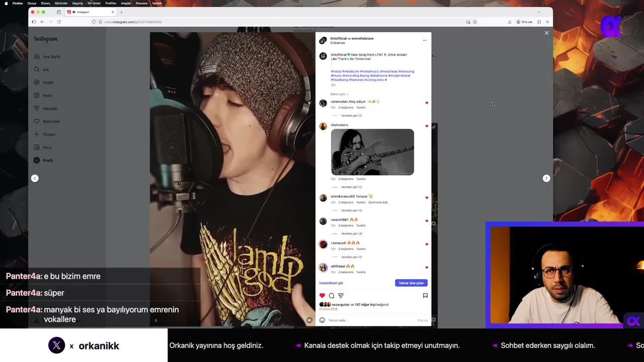This screenshot has width=644, height=362.
Task: Go to previous post arrow
Action: tap(35, 178)
